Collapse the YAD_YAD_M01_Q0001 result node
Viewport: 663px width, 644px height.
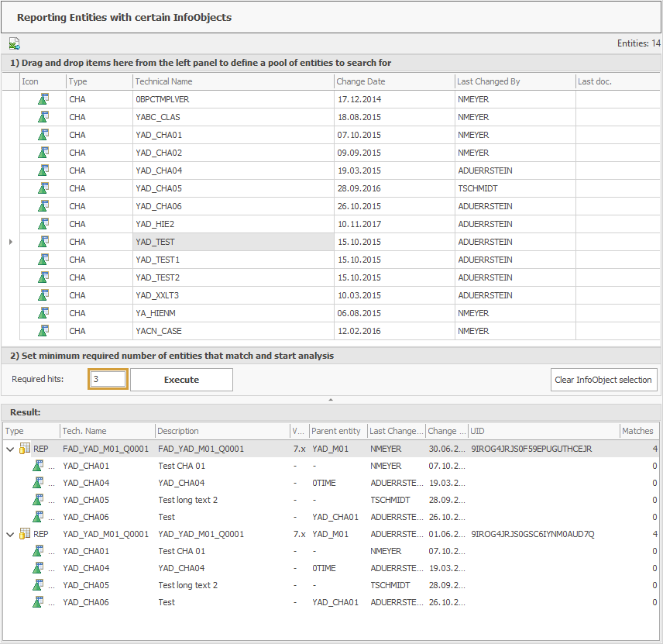[9, 533]
